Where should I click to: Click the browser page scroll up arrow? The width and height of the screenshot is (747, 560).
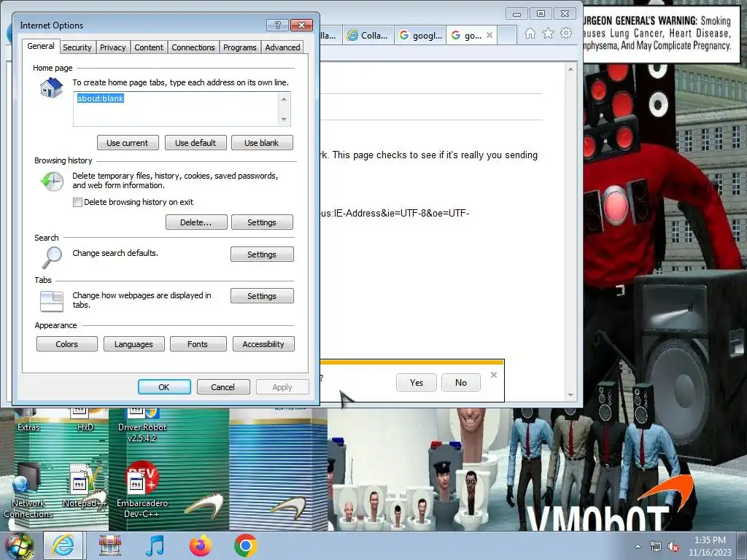pos(570,69)
